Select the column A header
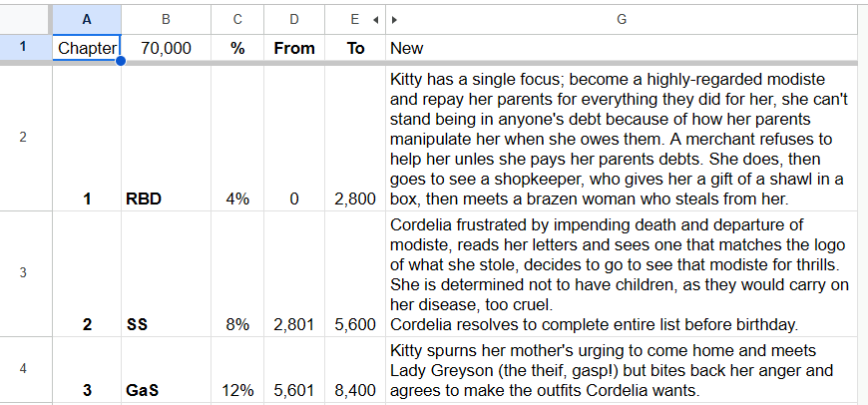Viewport: 868px width, 405px height. [x=87, y=19]
